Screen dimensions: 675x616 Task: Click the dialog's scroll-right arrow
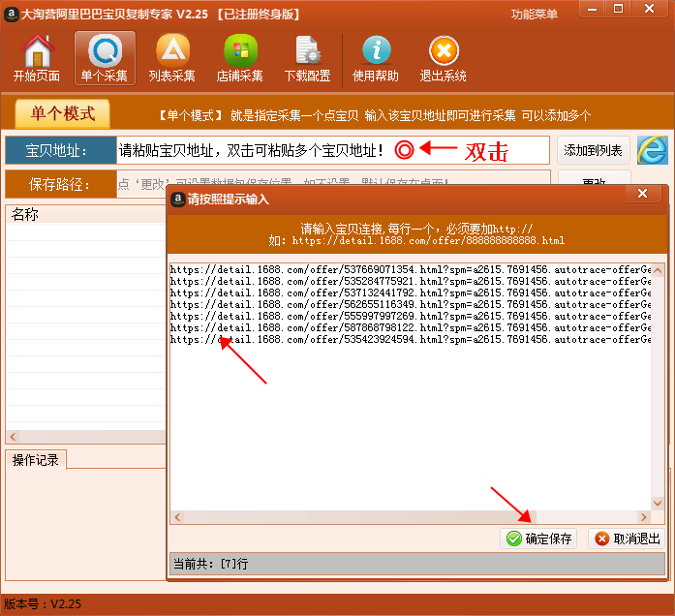click(644, 517)
